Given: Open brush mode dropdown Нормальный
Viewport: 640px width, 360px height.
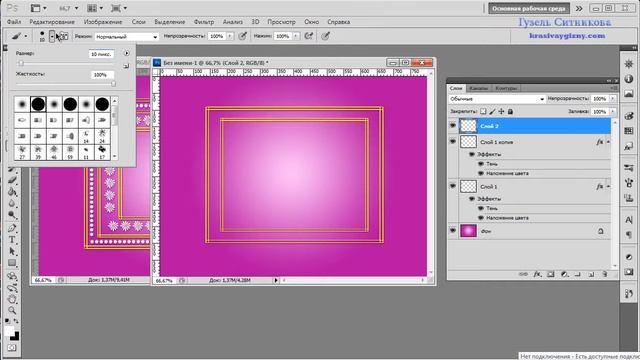Looking at the screenshot, I should point(127,37).
